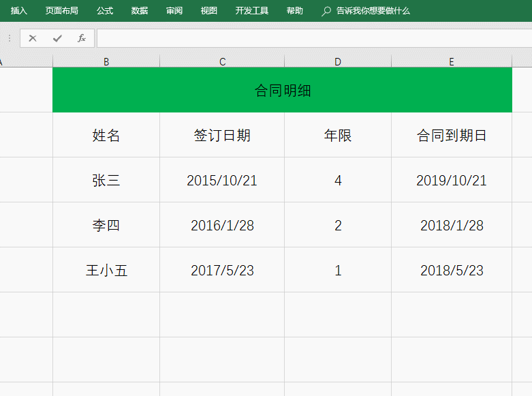This screenshot has height=396, width=532.
Task: Select the 合同明细 merged title cell
Action: pos(282,90)
